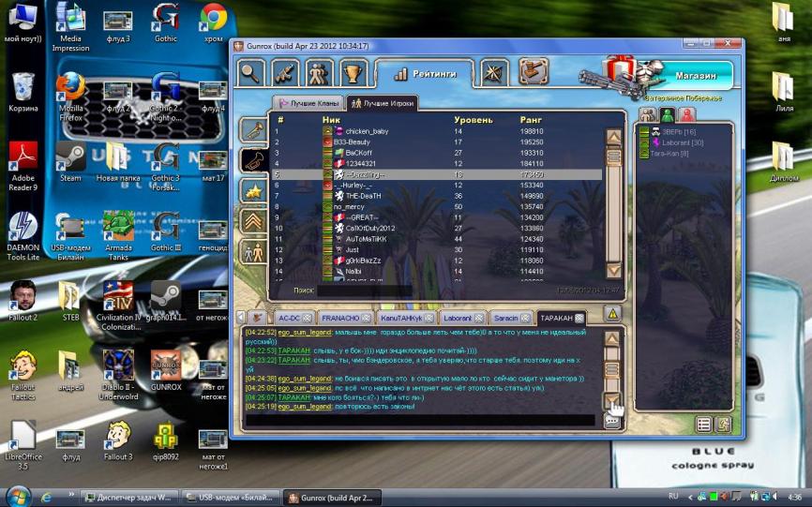The width and height of the screenshot is (812, 507).
Task: Open the magnifier search tab in Gunrox
Action: coord(250,72)
